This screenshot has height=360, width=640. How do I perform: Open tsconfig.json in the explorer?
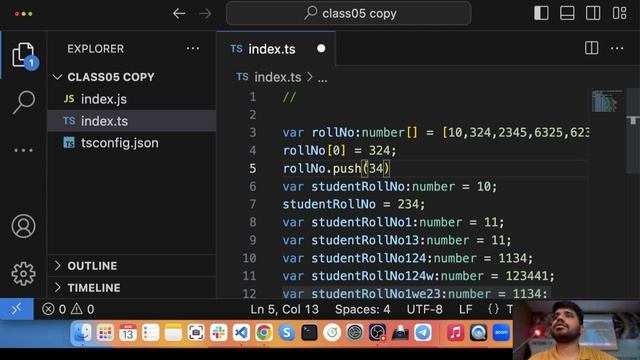click(x=131, y=143)
